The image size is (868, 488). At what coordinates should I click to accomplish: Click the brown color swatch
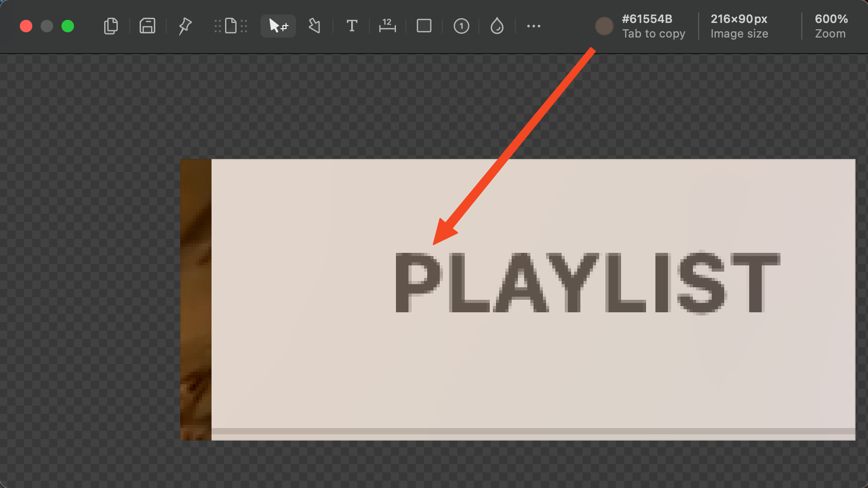(604, 26)
